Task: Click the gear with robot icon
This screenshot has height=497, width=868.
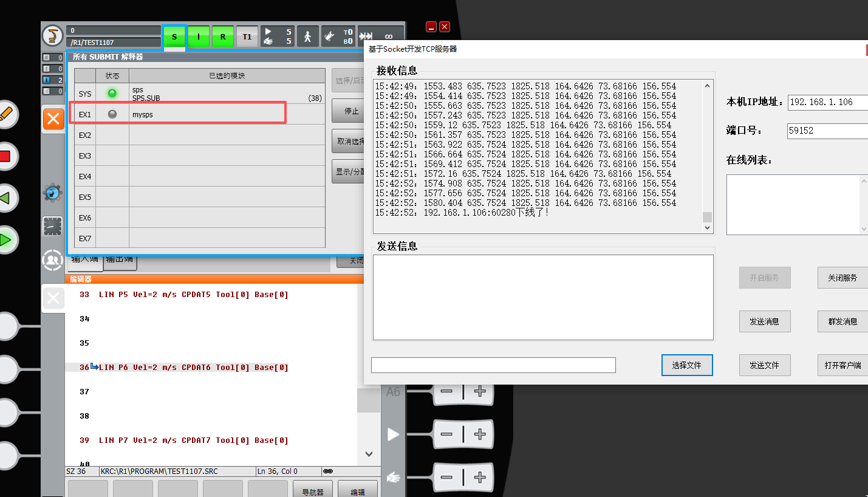Action: pos(53,193)
